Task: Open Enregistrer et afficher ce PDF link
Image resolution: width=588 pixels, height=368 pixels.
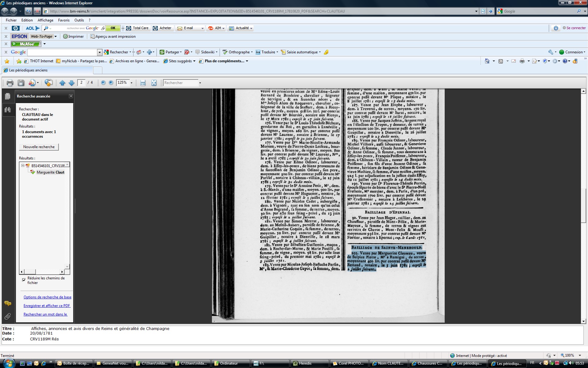Action: (x=47, y=306)
